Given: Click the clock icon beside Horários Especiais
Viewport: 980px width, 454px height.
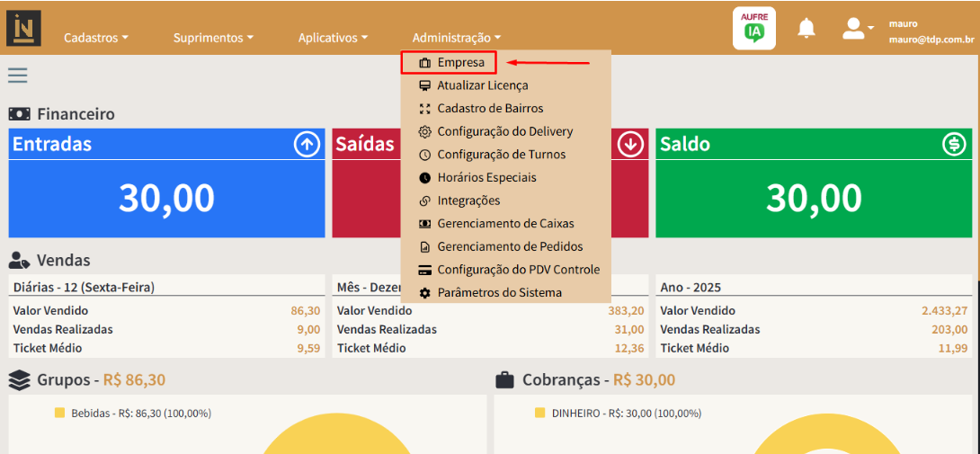Looking at the screenshot, I should tap(425, 178).
